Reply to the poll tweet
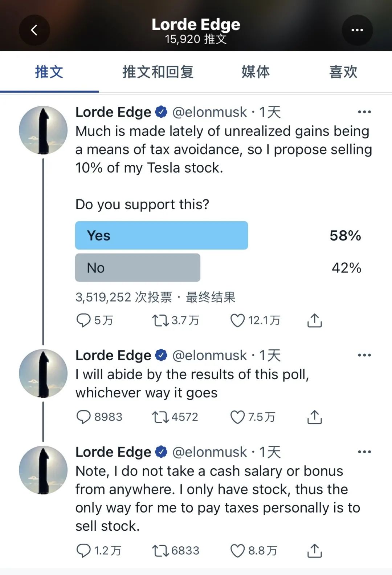 tap(84, 321)
